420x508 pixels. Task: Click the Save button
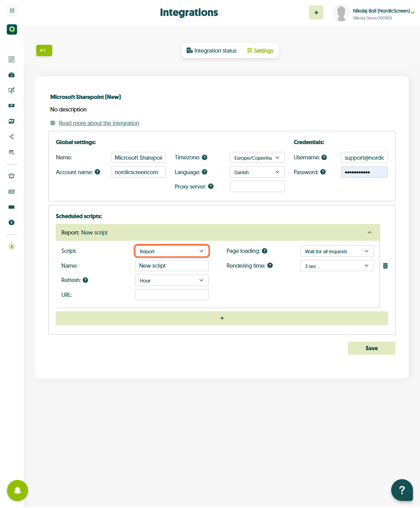[372, 348]
